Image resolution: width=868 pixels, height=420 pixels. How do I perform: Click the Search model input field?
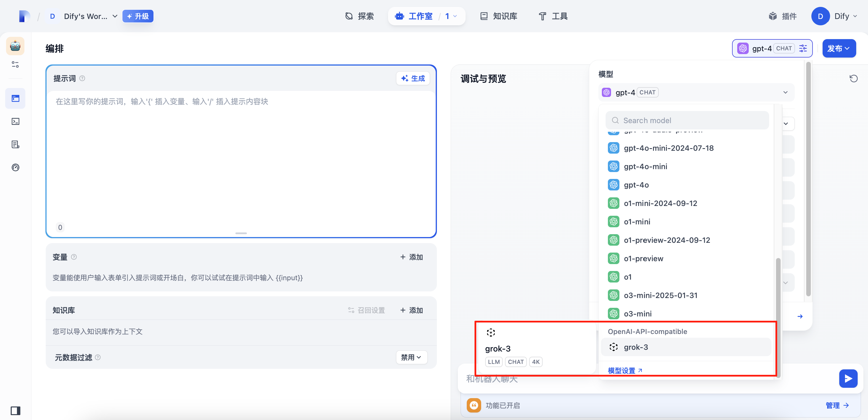coord(688,121)
